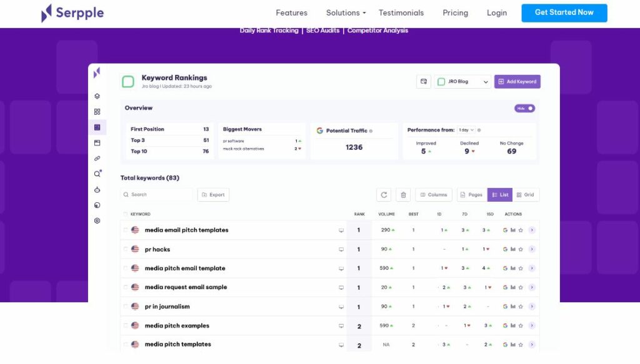640x364 pixels.
Task: Click the refresh rankings icon
Action: pyautogui.click(x=384, y=195)
